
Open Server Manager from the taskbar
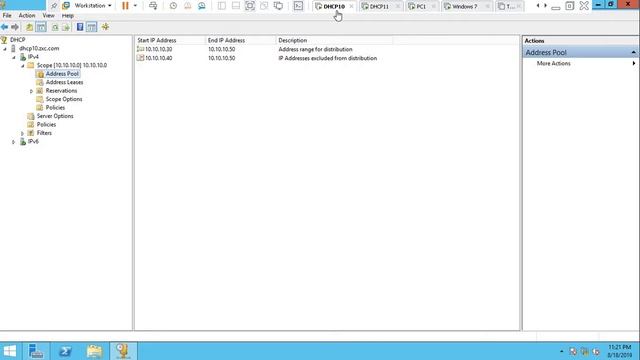(36, 351)
